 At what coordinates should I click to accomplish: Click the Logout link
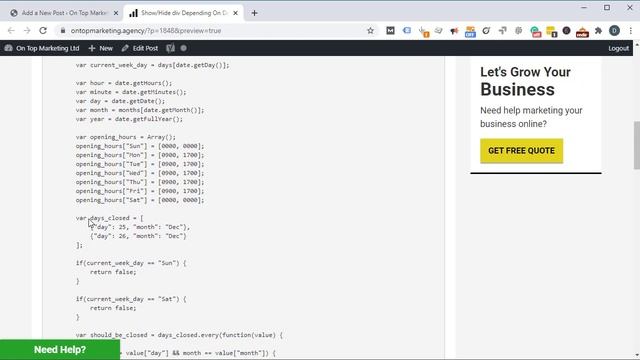618,48
